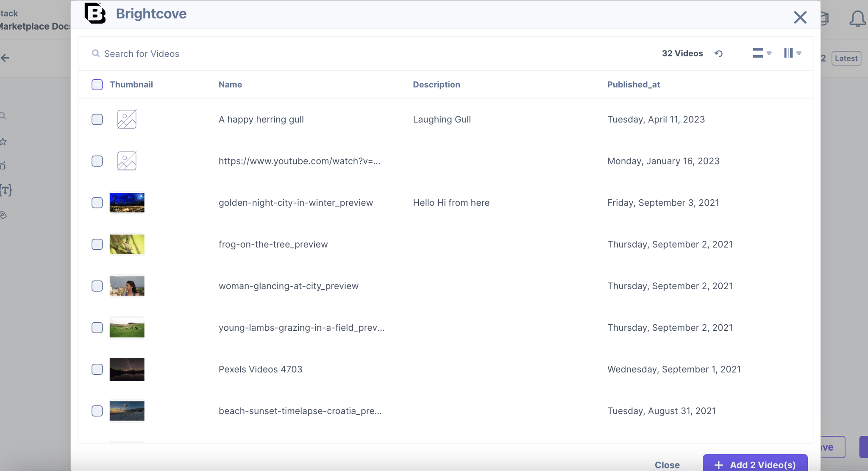868x471 pixels.
Task: Click the Laughing Gull description
Action: (442, 119)
